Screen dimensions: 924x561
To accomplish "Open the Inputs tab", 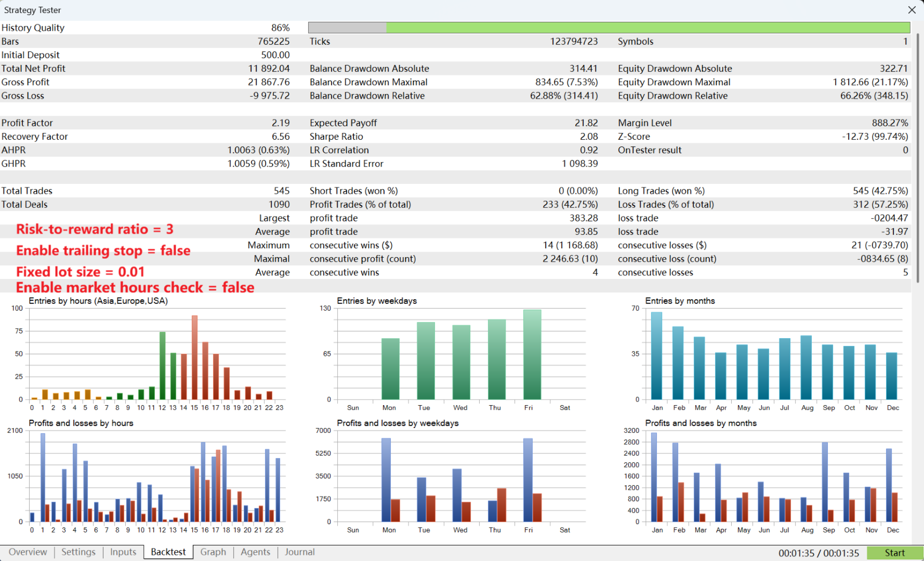I will [123, 552].
